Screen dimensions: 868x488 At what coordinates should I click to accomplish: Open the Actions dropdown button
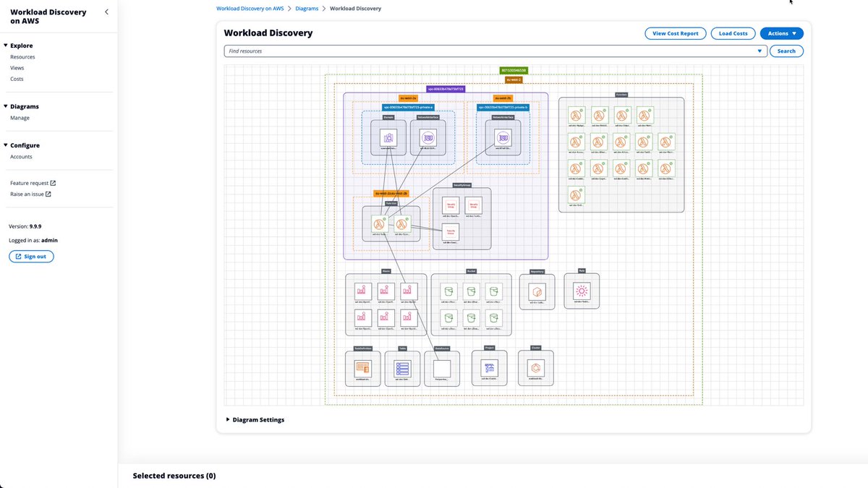point(781,33)
